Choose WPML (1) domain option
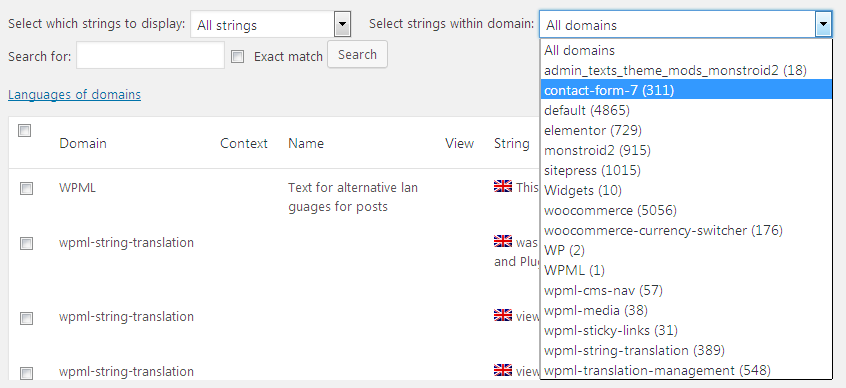The width and height of the screenshot is (846, 388). coord(686,270)
